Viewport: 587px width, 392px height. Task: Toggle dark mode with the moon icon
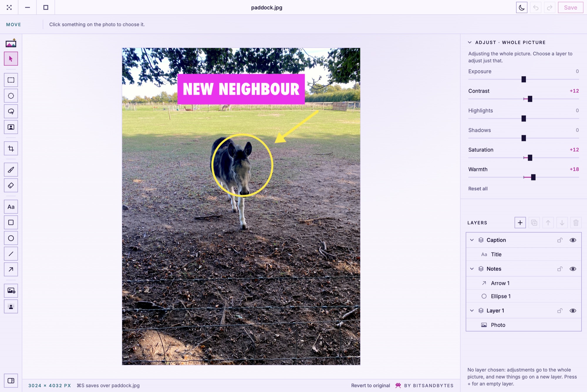tap(522, 8)
